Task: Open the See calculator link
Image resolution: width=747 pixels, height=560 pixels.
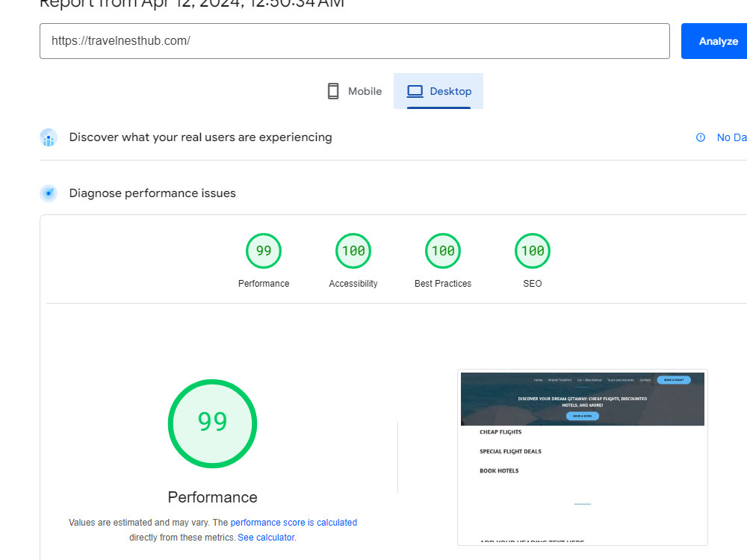Action: (x=267, y=537)
